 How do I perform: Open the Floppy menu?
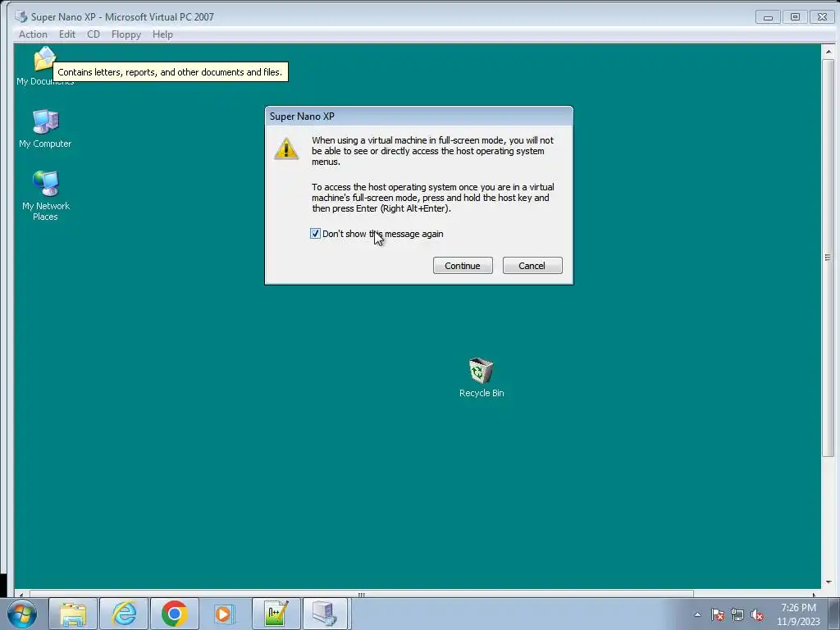126,34
